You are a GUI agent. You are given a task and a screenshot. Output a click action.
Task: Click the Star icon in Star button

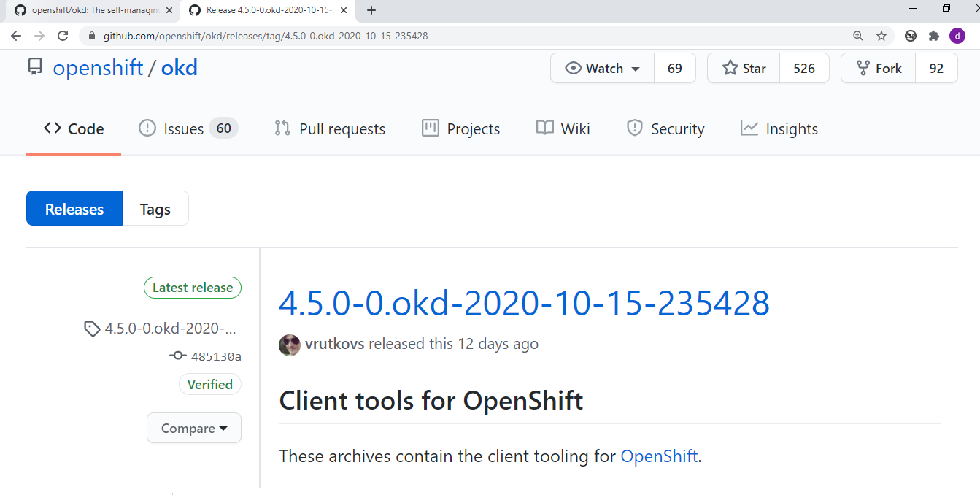(730, 68)
